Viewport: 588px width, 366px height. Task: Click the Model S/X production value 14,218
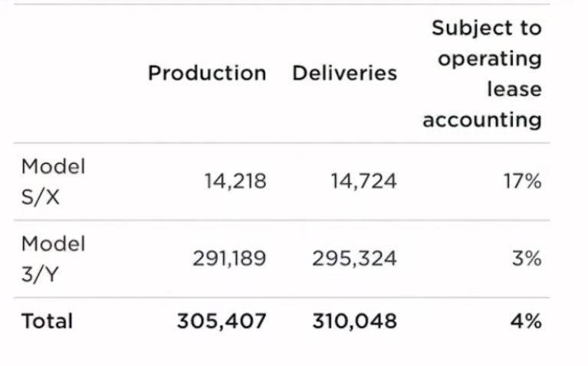point(235,181)
